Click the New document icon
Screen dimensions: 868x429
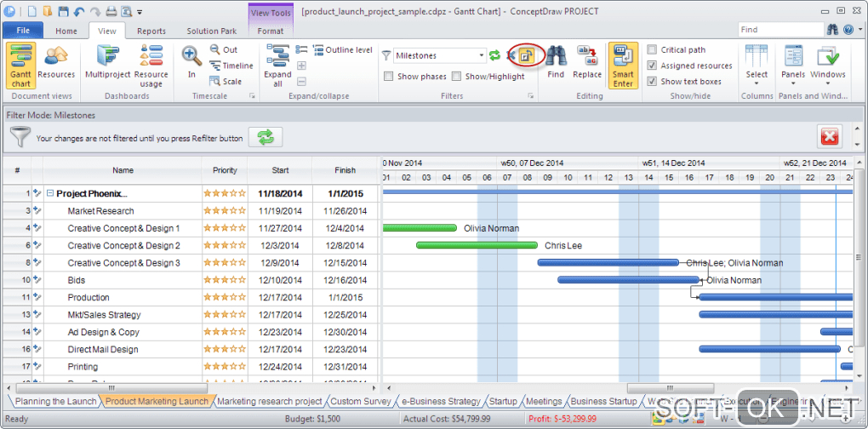tap(31, 11)
